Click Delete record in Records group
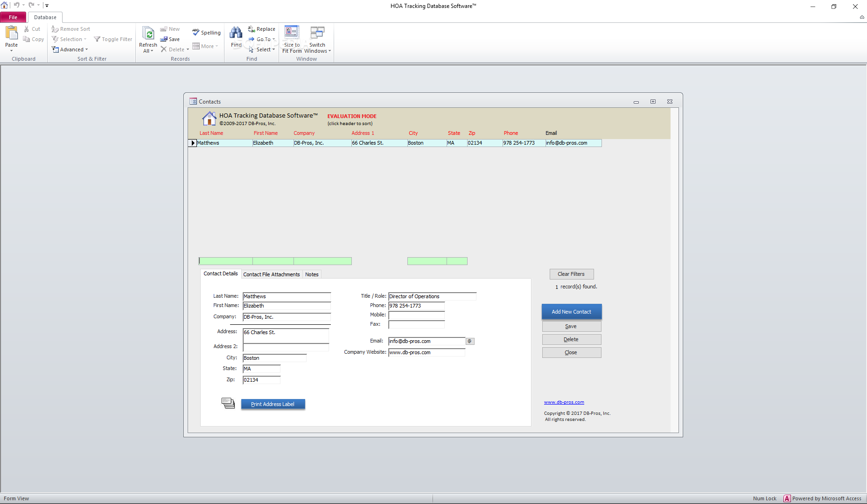Screen dimensions: 867x504 click(172, 49)
